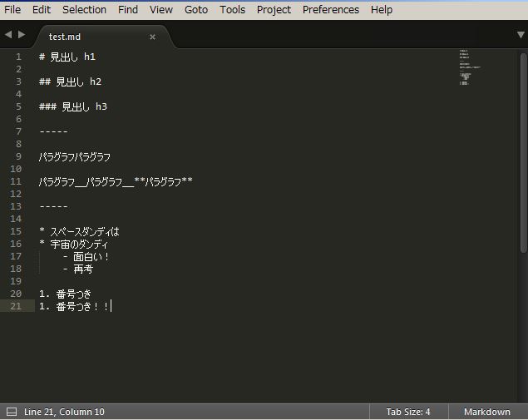
Task: Click line number 15 in gutter
Action: [x=16, y=231]
